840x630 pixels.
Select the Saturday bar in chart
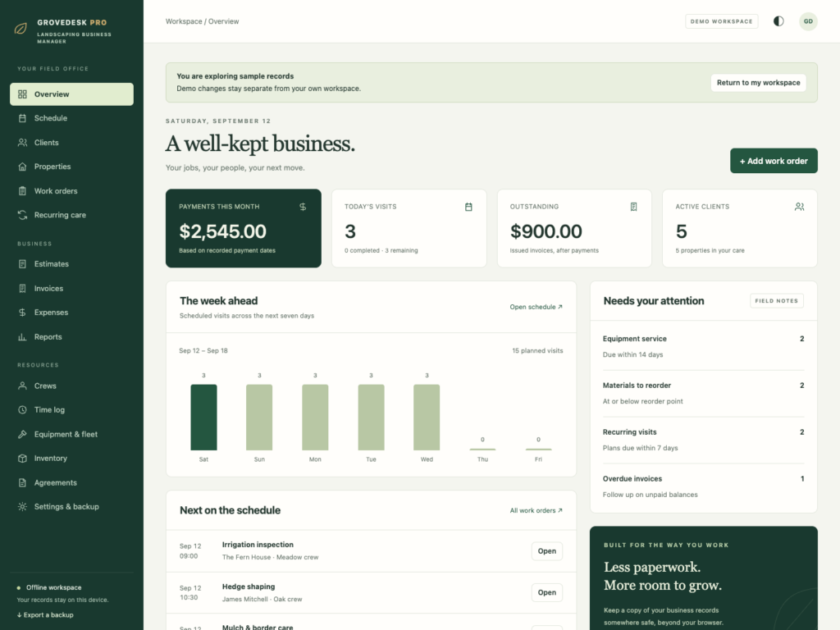click(x=203, y=418)
